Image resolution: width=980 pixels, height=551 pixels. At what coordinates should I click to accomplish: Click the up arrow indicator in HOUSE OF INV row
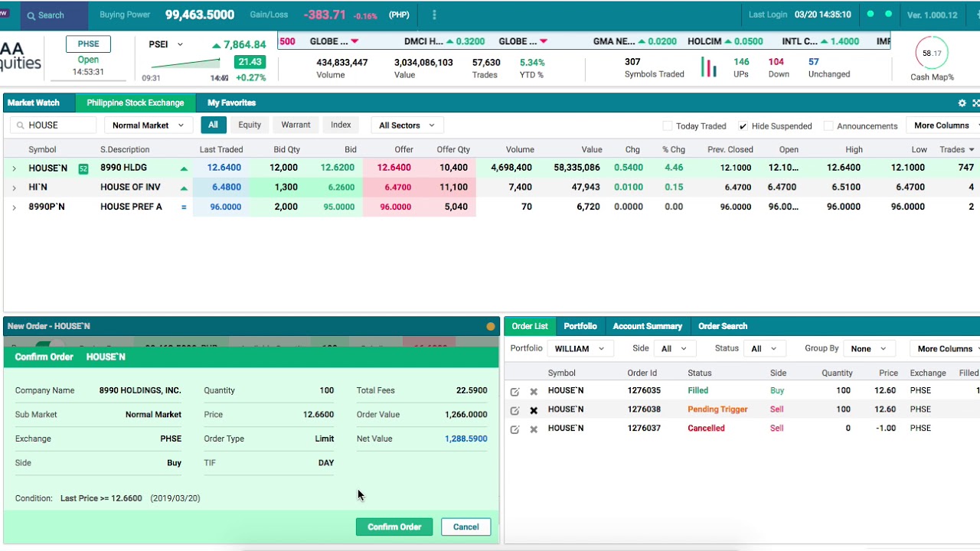click(x=184, y=187)
